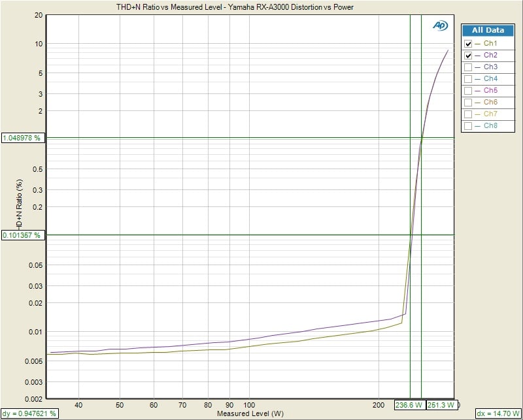The width and height of the screenshot is (523, 420).
Task: Click the AP Audio Precision logo
Action: click(440, 25)
